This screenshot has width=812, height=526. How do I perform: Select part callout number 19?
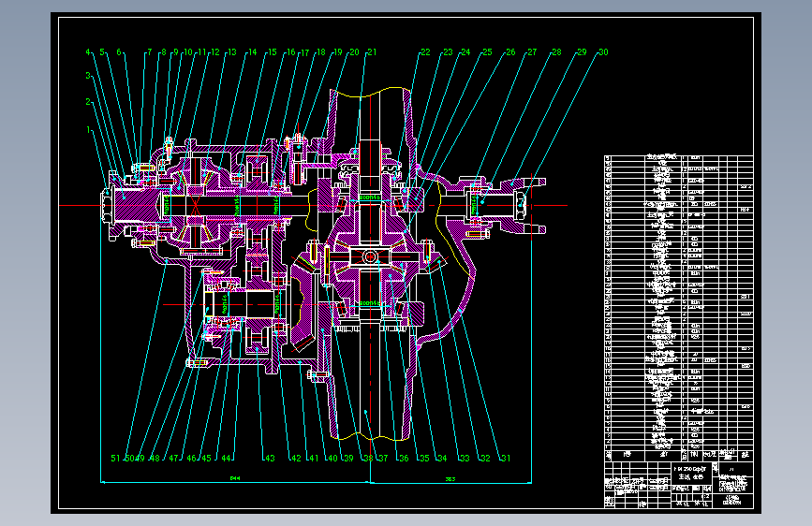(338, 52)
